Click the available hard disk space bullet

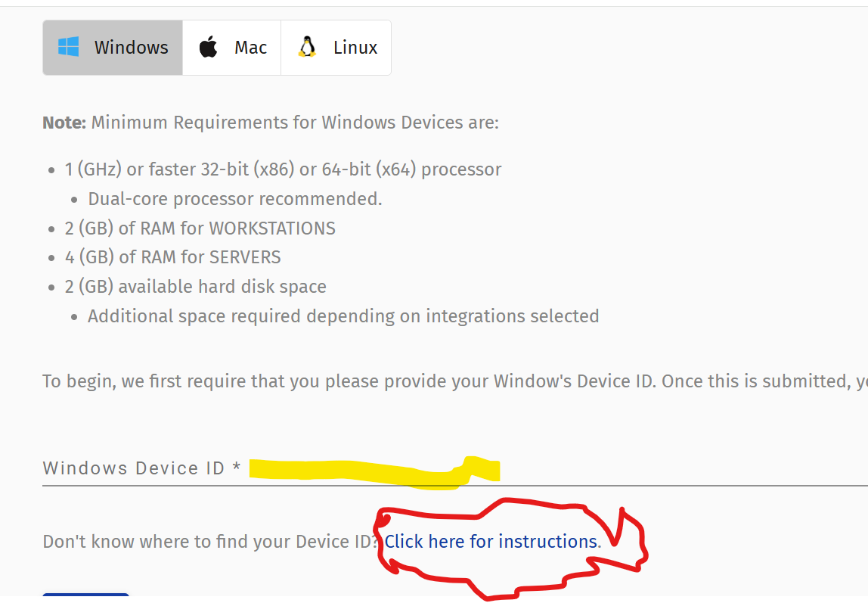196,287
